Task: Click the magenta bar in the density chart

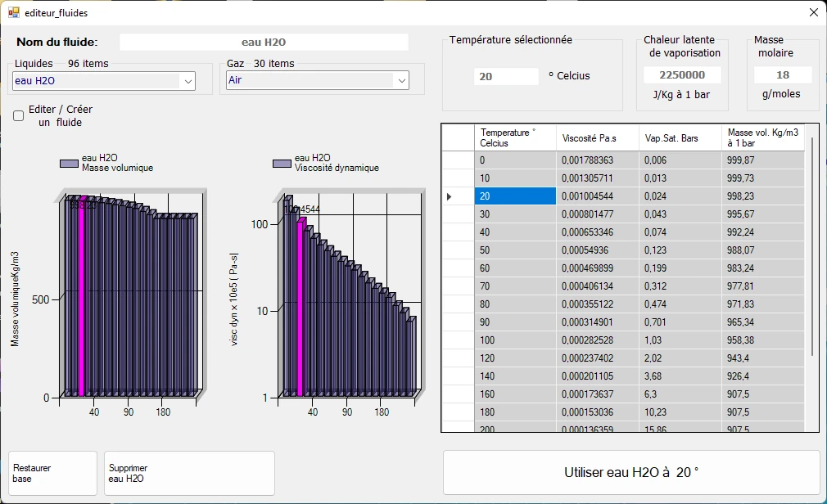Action: (x=82, y=297)
